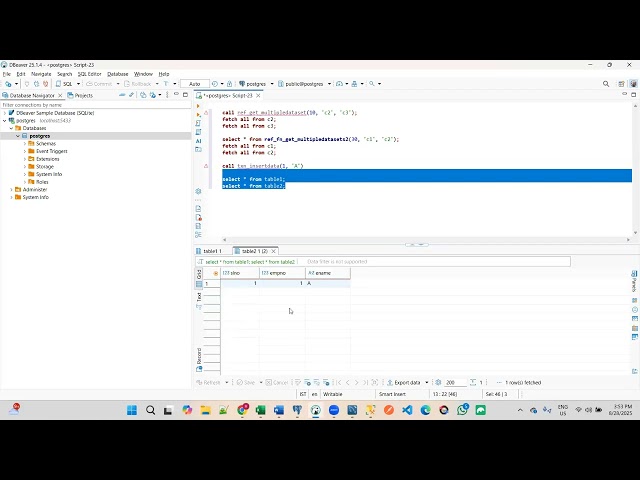Screen dimensions: 640x480
Task: Open the Database menu
Action: pyautogui.click(x=118, y=74)
